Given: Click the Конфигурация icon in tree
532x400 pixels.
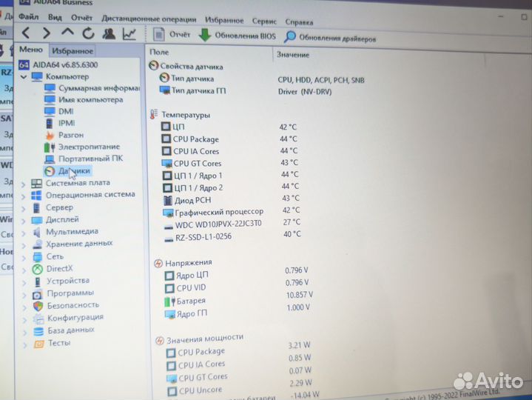Looking at the screenshot, I should click(x=38, y=319).
